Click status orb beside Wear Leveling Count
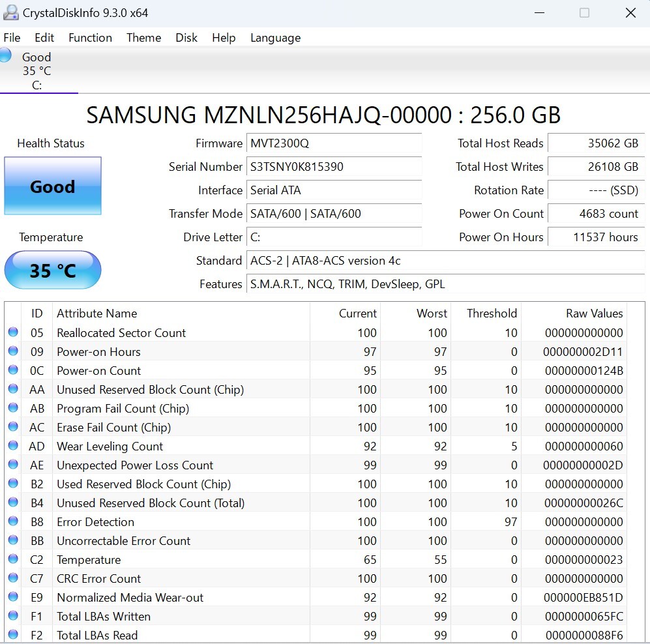Screen dimensions: 650x644 pos(13,446)
